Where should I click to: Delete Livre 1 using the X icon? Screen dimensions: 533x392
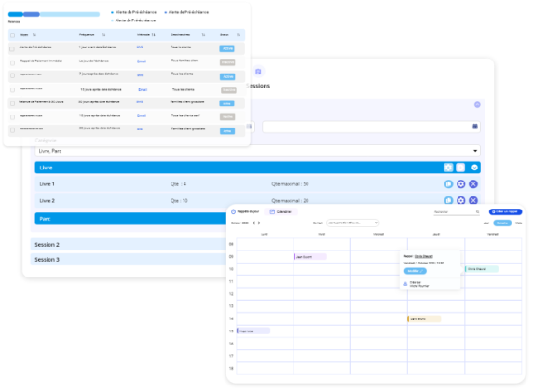[x=473, y=184]
